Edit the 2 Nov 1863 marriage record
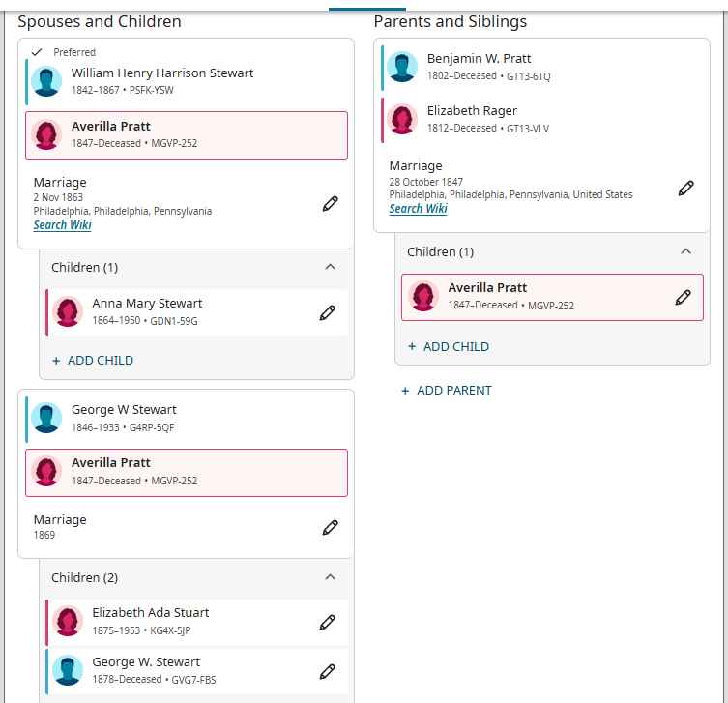The image size is (728, 703). tap(330, 203)
